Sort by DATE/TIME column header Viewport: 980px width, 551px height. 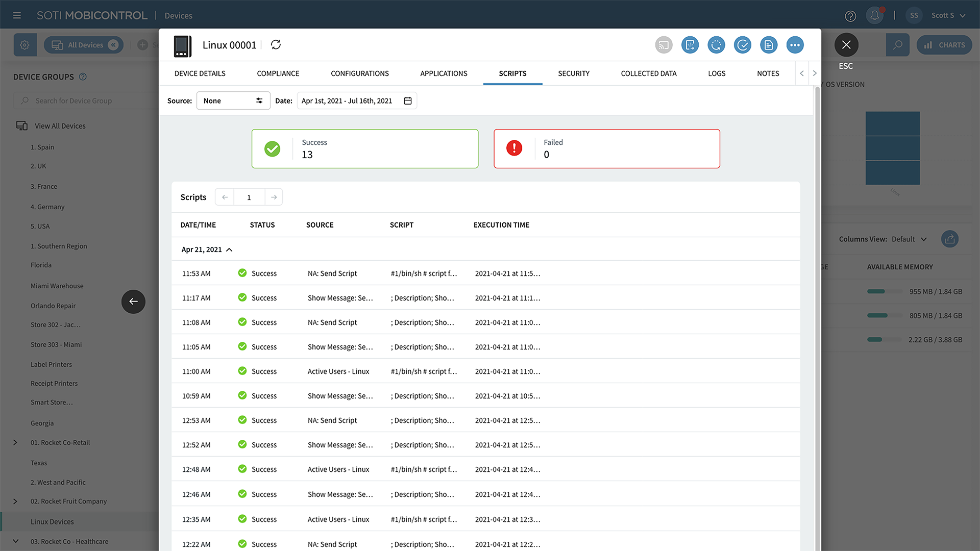(x=198, y=225)
